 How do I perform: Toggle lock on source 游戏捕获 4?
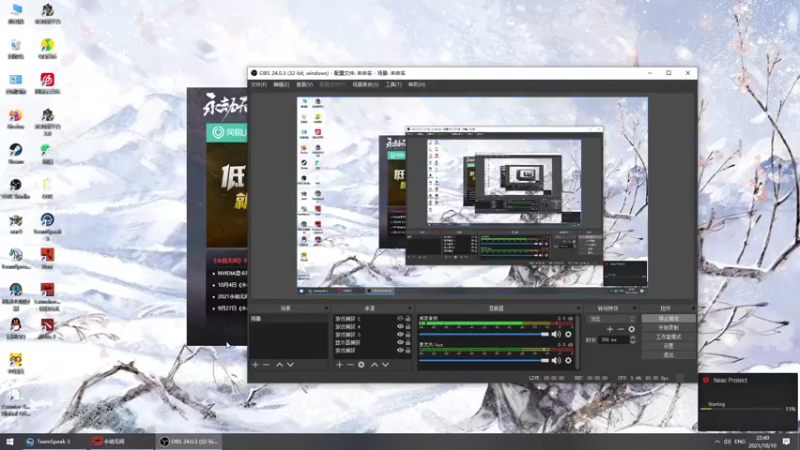pyautogui.click(x=408, y=327)
